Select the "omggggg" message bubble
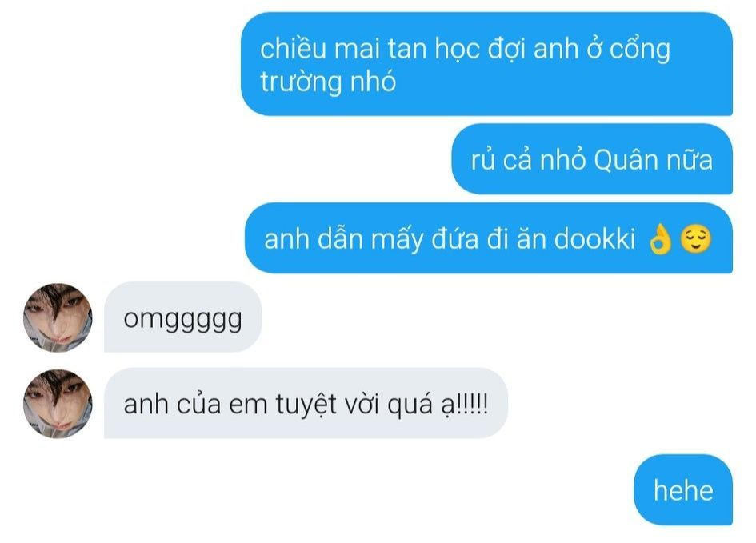The width and height of the screenshot is (756, 543). pos(182,317)
